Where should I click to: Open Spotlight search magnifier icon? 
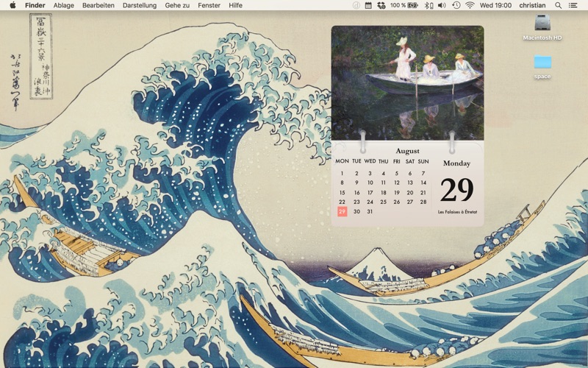558,5
